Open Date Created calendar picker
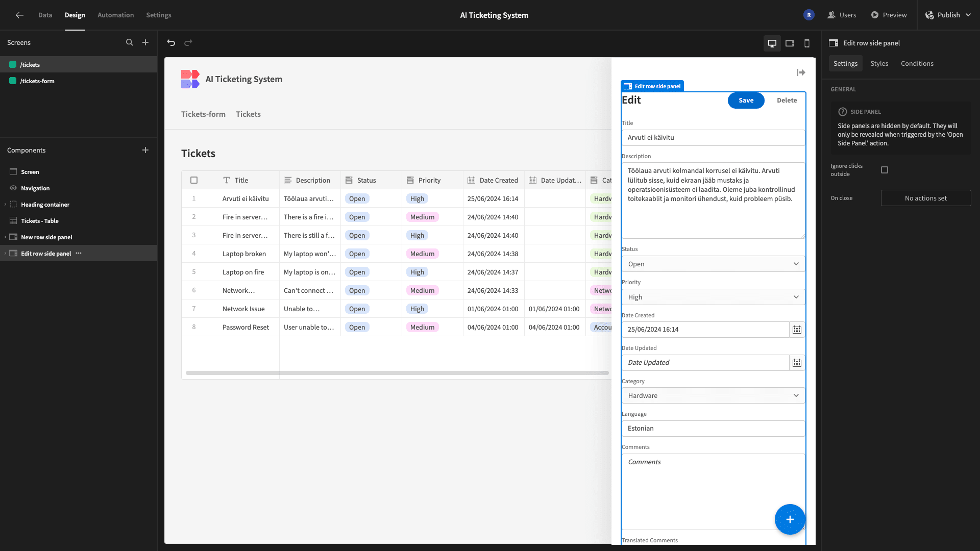This screenshot has width=980, height=551. [797, 330]
